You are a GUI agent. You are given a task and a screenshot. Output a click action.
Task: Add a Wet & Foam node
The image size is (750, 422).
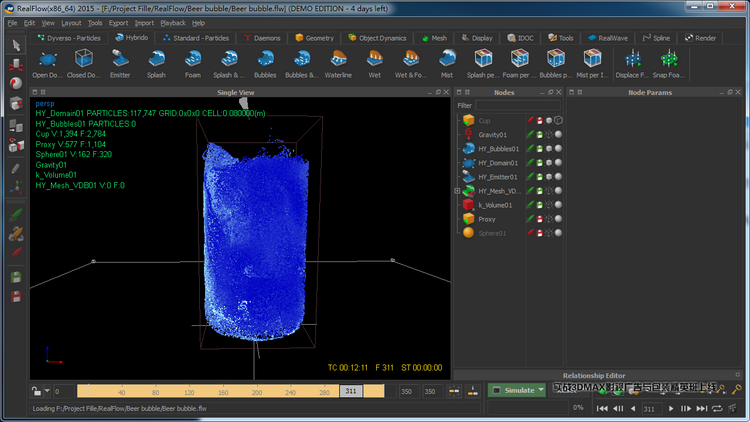(411, 64)
